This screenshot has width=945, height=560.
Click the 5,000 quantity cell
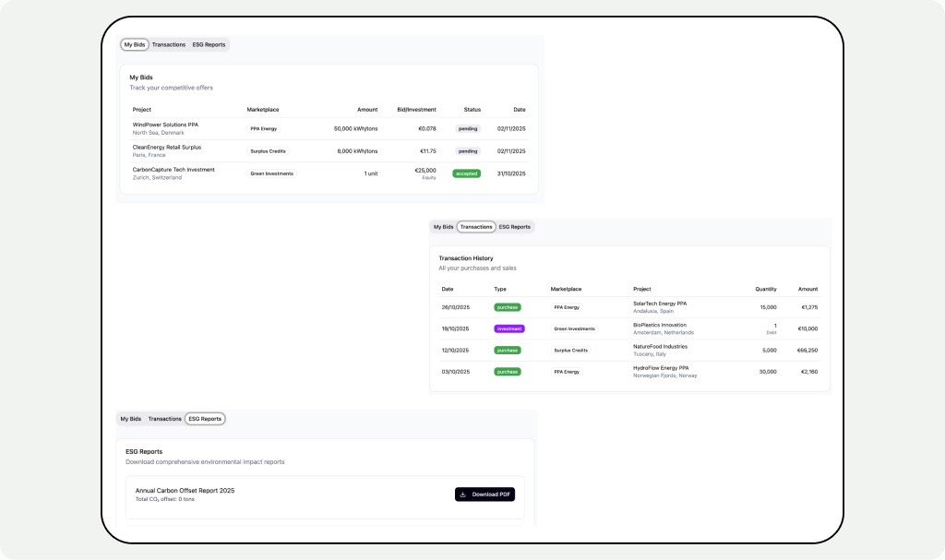(x=769, y=351)
